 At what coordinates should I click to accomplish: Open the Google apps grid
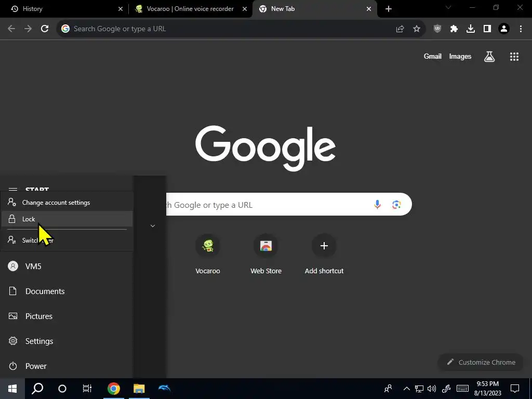point(514,56)
